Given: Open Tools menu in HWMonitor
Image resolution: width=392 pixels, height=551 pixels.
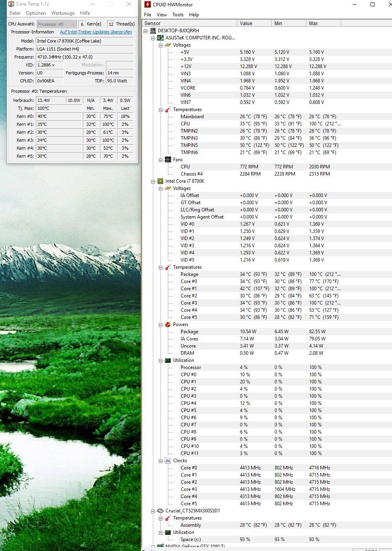Looking at the screenshot, I should pos(178,14).
